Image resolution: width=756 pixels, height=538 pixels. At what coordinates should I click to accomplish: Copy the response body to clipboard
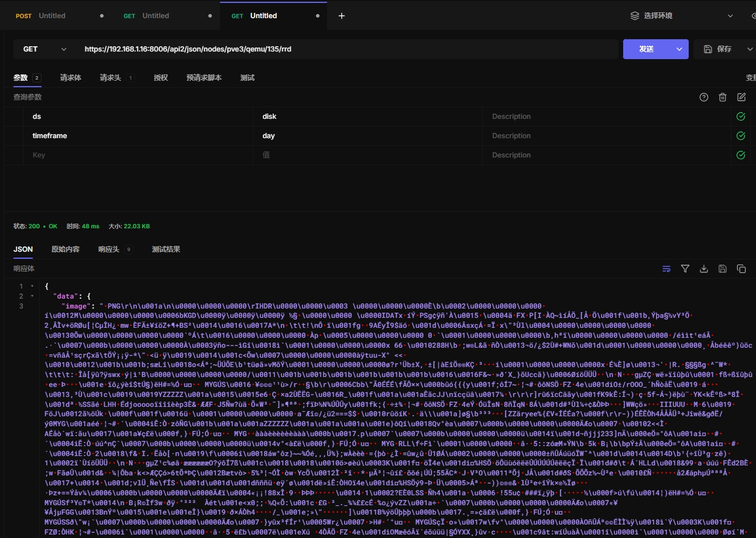(x=741, y=269)
